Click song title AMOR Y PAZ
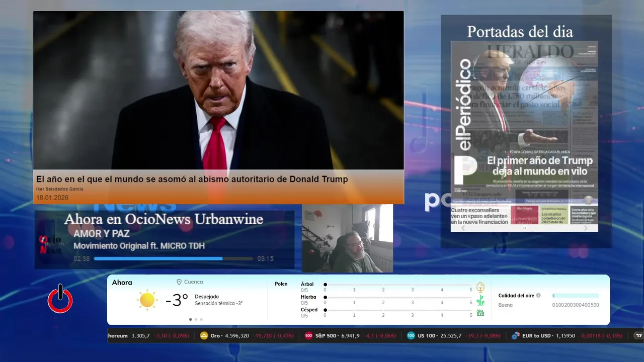Image resolution: width=644 pixels, height=362 pixels. click(x=102, y=234)
